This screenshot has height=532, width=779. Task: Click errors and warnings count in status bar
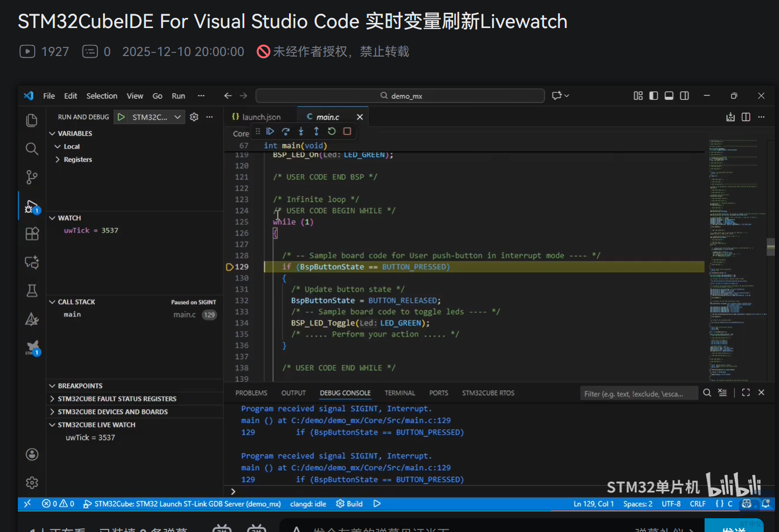(x=58, y=504)
